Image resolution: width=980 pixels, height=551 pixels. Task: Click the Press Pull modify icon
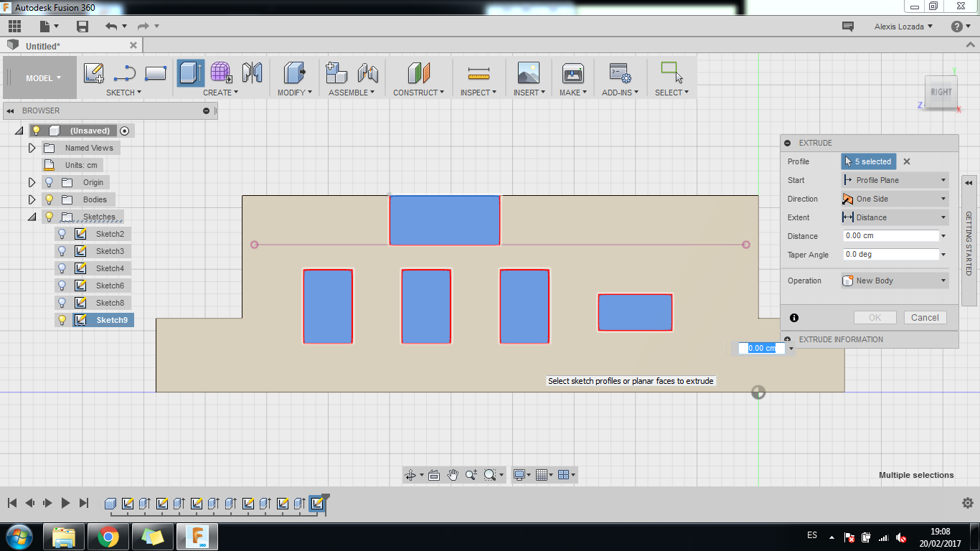click(x=294, y=73)
